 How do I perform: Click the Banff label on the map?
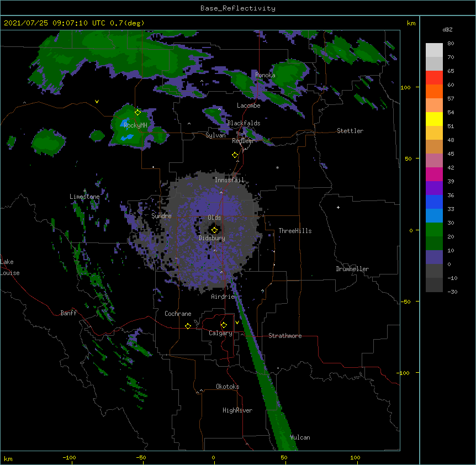68,313
